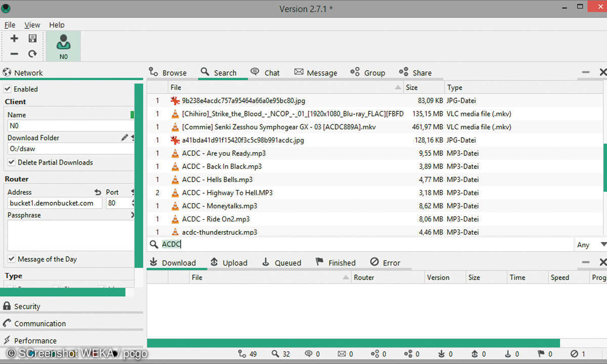The image size is (607, 364).
Task: Sort results by the Size column header
Action: 424,87
